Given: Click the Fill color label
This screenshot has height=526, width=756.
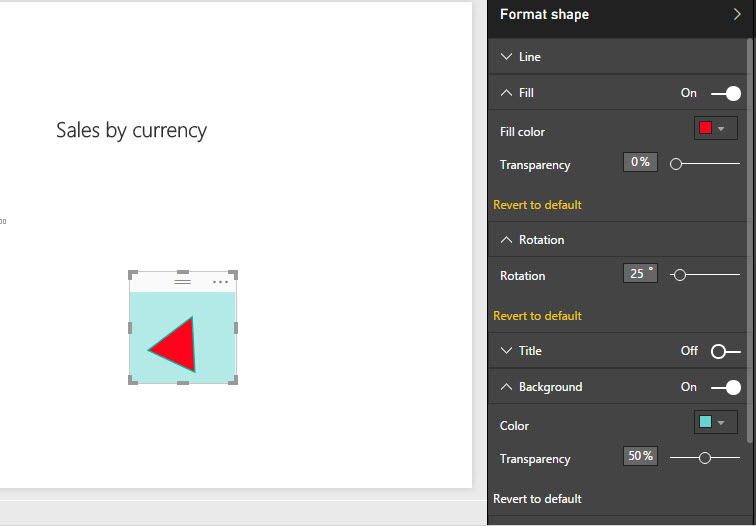Looking at the screenshot, I should coord(522,132).
